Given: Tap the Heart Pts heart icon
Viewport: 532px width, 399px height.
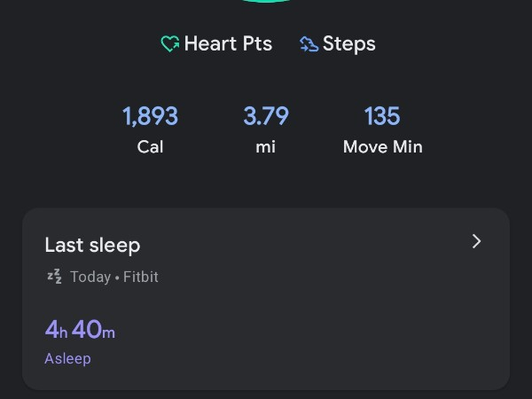Looking at the screenshot, I should tap(169, 43).
